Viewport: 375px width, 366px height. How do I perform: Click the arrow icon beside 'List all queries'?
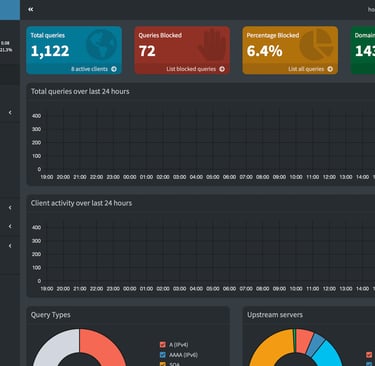[330, 69]
